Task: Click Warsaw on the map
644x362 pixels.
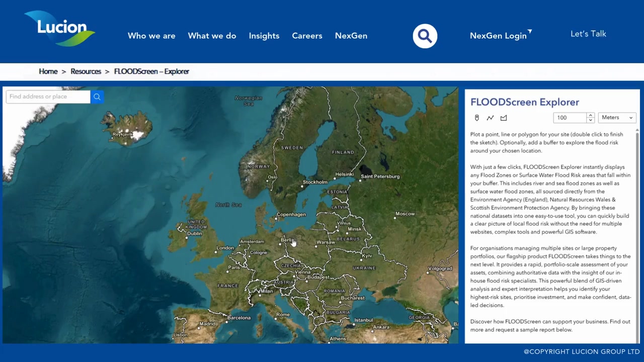Action: (326, 242)
